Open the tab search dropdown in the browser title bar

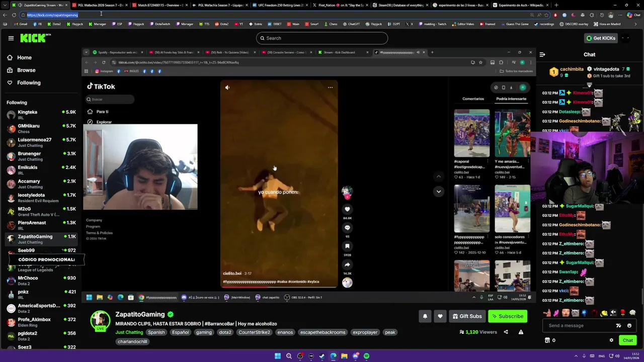click(5, 5)
